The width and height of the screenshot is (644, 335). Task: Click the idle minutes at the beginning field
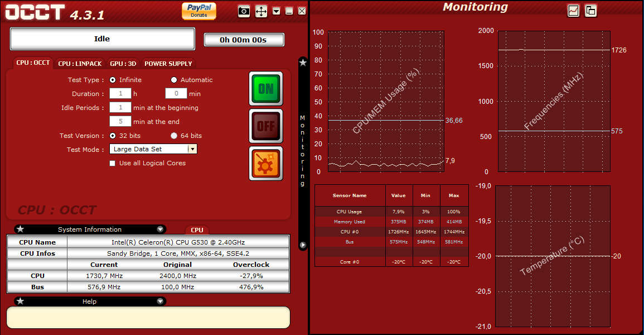(120, 107)
